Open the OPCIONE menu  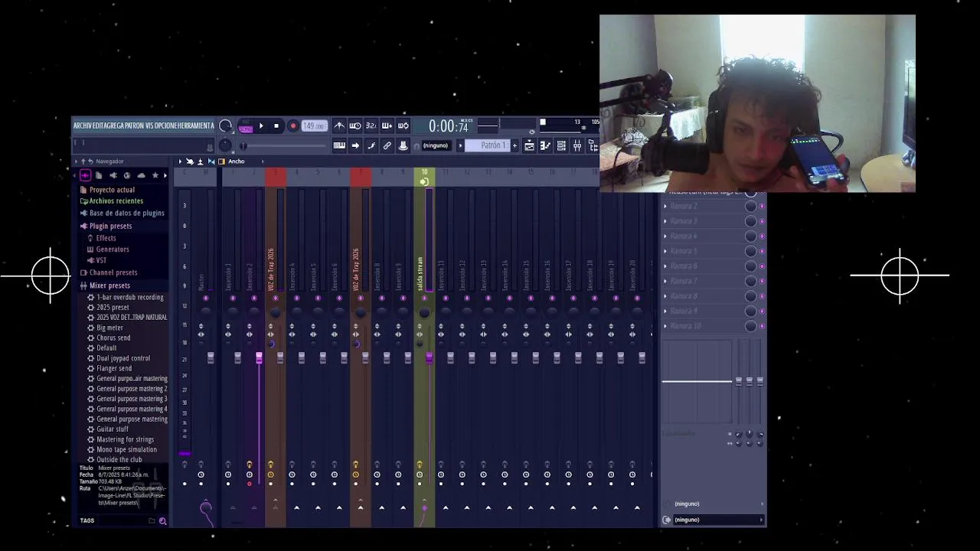[165, 126]
